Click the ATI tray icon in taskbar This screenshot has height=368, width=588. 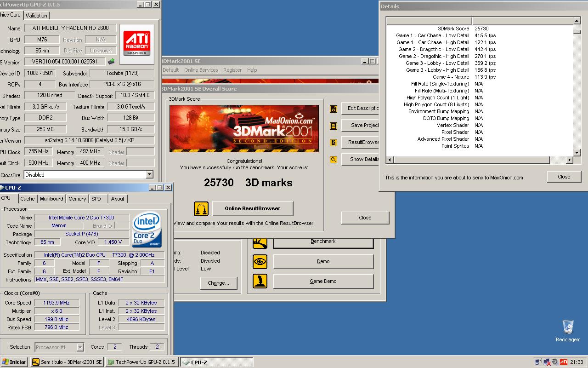pyautogui.click(x=563, y=362)
